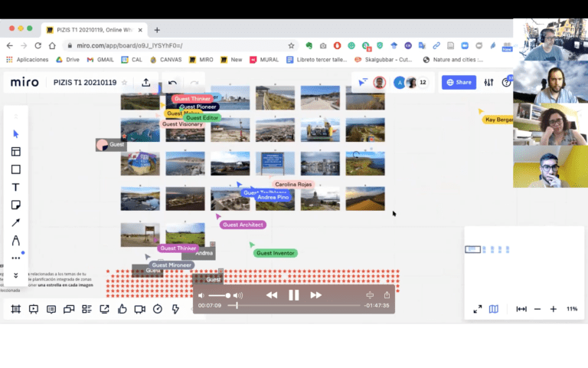Viewport: 588px width, 368px height.
Task: Select the PIZIS T1 browser tab
Action: tap(94, 30)
